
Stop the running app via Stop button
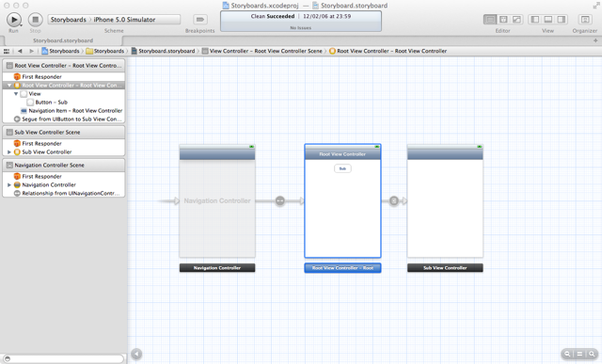36,19
